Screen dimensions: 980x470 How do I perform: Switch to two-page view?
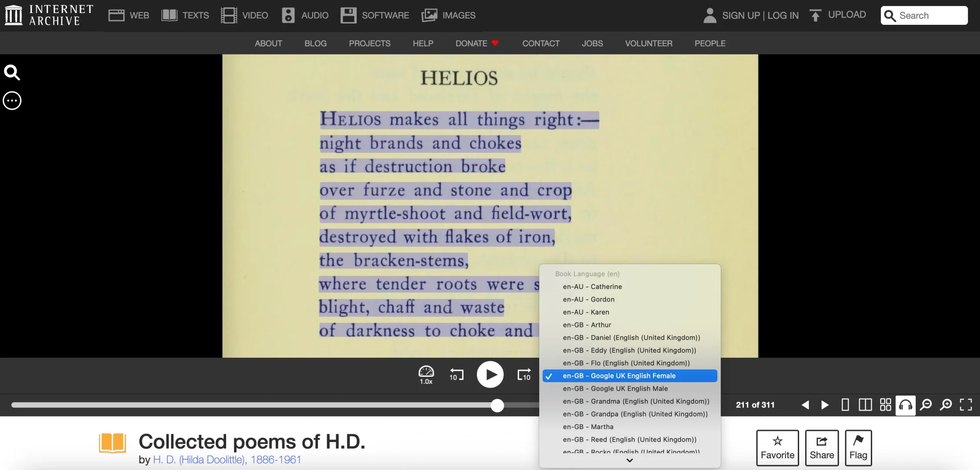865,405
